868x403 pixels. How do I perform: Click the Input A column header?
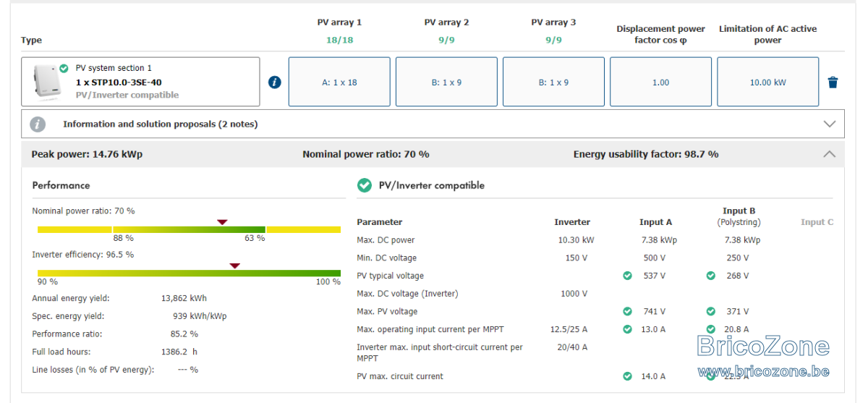655,222
